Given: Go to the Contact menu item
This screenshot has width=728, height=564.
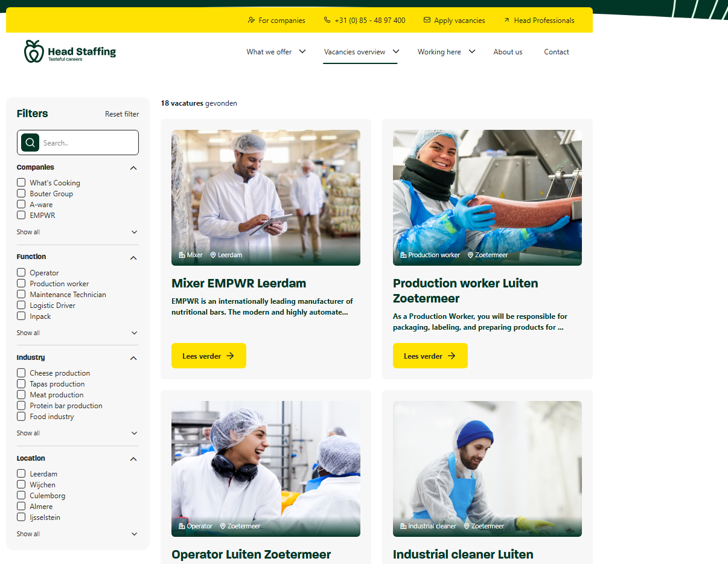Looking at the screenshot, I should 556,52.
